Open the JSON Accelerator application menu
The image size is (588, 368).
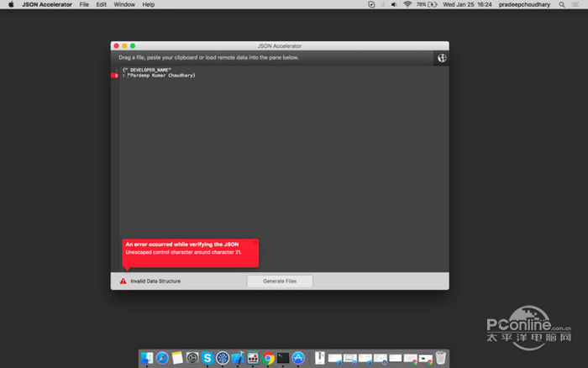pos(47,4)
